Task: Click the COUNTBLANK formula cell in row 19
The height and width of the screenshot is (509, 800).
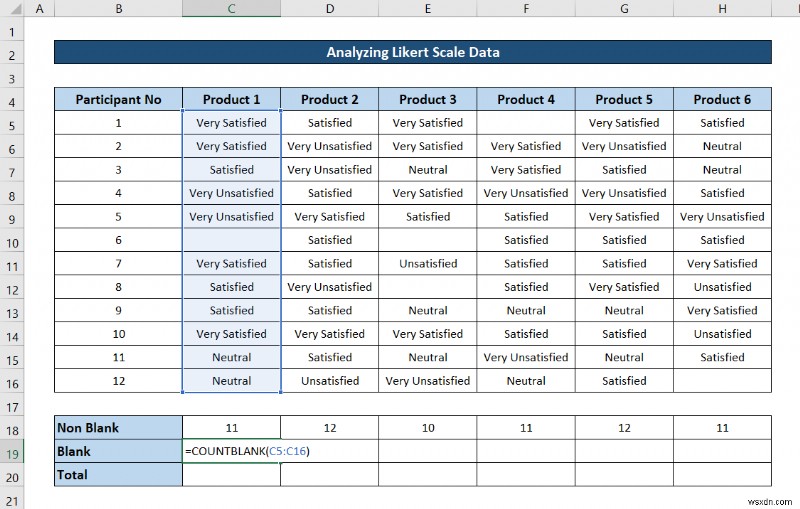Action: (231, 451)
